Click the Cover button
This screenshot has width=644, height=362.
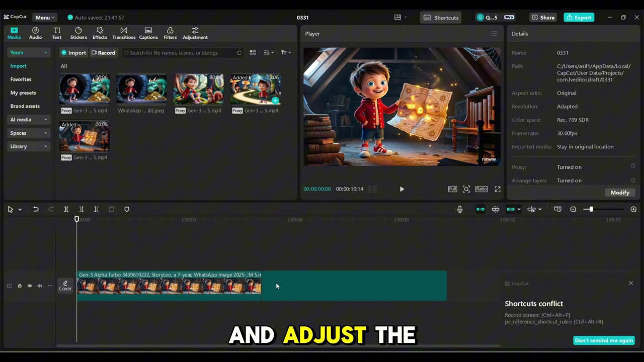coord(65,286)
